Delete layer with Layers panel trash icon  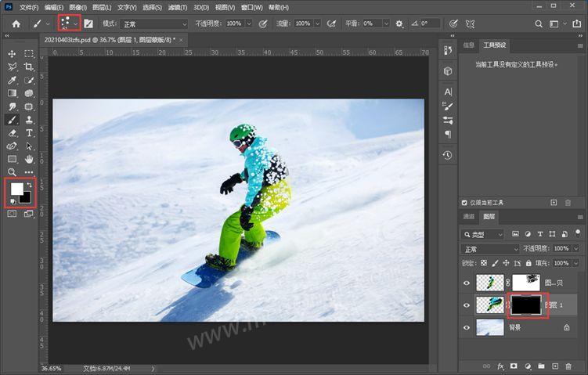tap(568, 366)
